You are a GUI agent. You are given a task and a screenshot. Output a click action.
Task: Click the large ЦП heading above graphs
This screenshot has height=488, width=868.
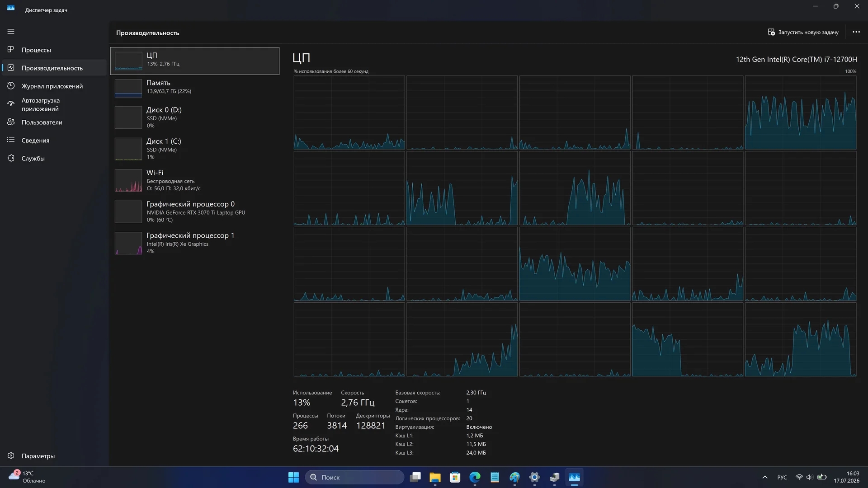[x=301, y=58]
